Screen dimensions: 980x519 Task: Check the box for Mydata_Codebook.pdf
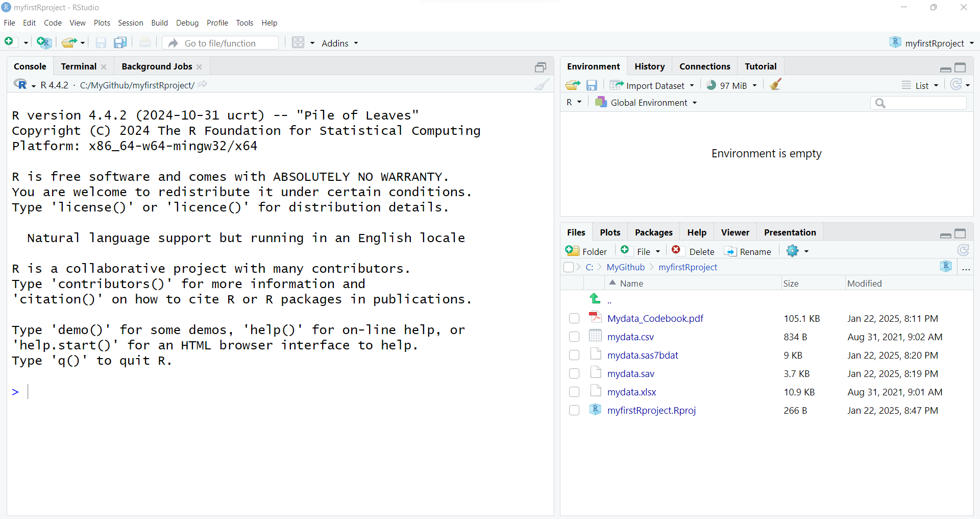click(574, 318)
